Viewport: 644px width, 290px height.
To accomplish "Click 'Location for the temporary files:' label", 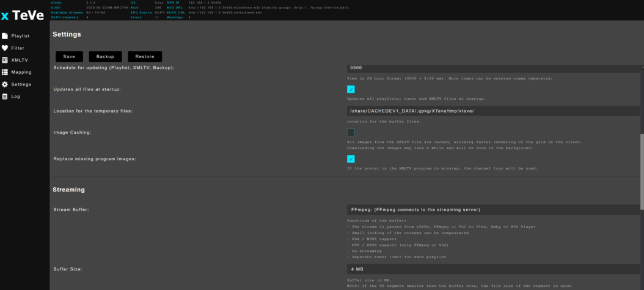I will [93, 111].
